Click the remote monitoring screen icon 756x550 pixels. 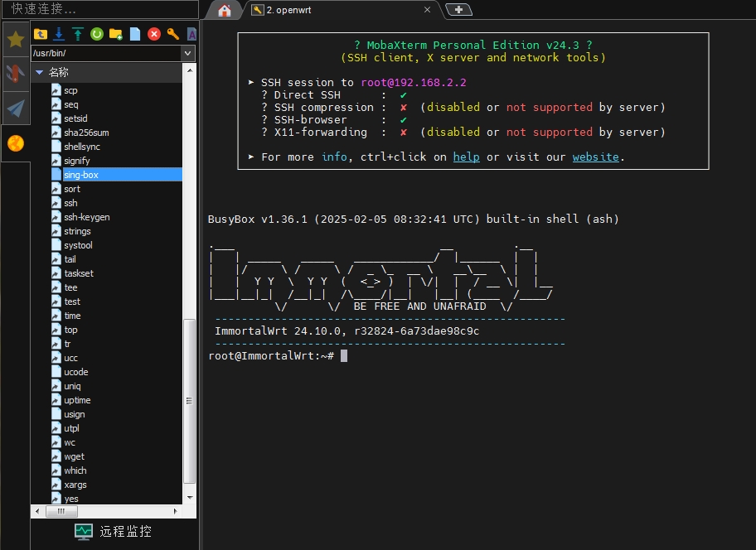84,531
